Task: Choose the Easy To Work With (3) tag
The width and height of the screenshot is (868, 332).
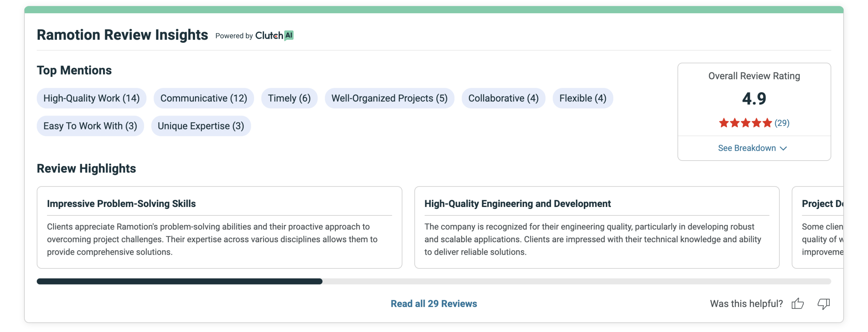Action: pyautogui.click(x=90, y=126)
